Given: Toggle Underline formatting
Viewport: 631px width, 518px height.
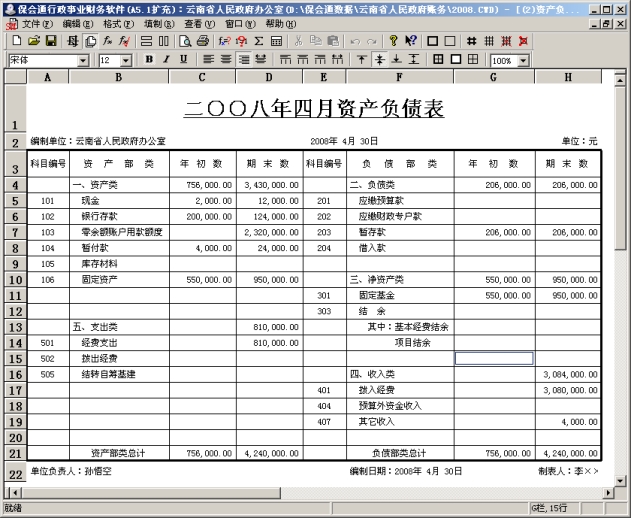Looking at the screenshot, I should tap(183, 60).
